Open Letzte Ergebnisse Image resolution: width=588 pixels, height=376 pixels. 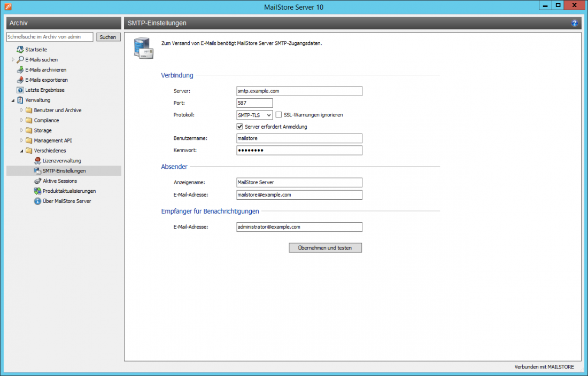[21, 90]
